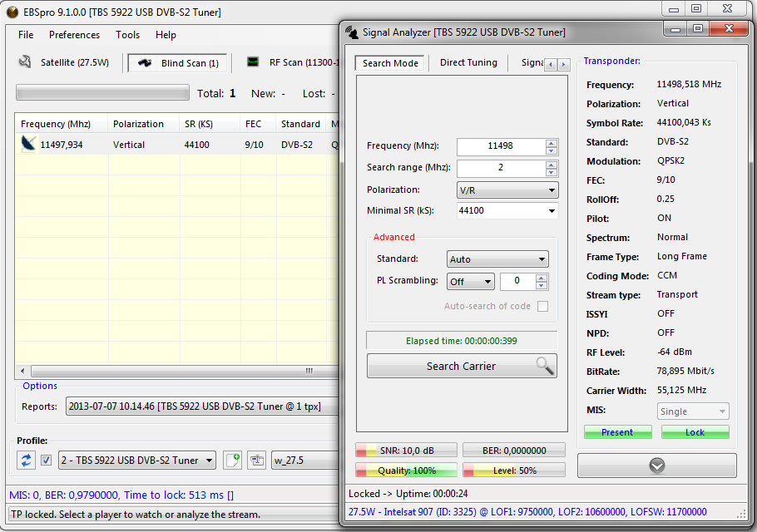Click the MIS BER Time to lock status text
This screenshot has height=532, width=757.
click(x=121, y=495)
